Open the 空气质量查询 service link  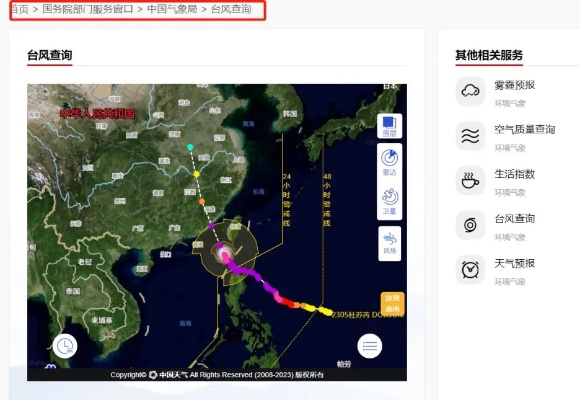click(x=525, y=130)
